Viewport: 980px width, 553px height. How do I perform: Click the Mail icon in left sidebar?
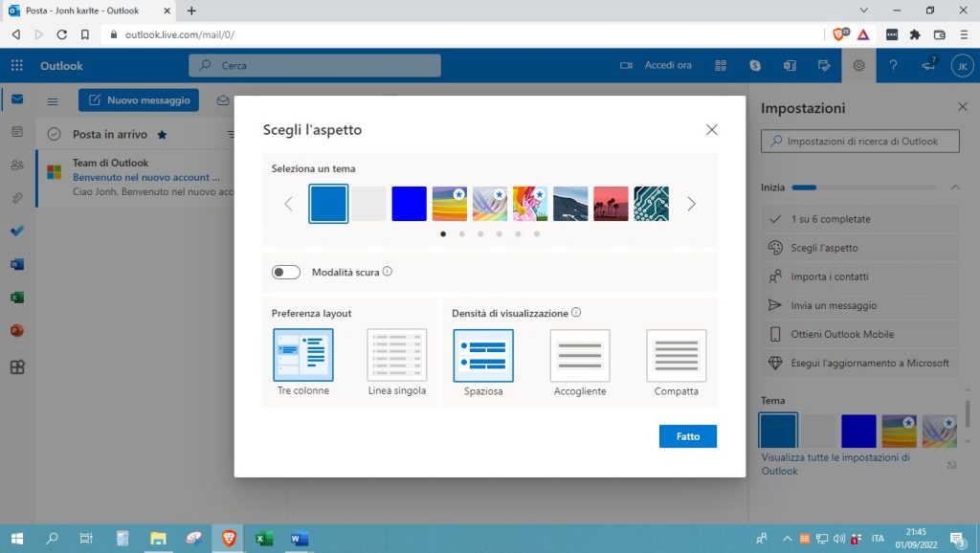pos(17,100)
